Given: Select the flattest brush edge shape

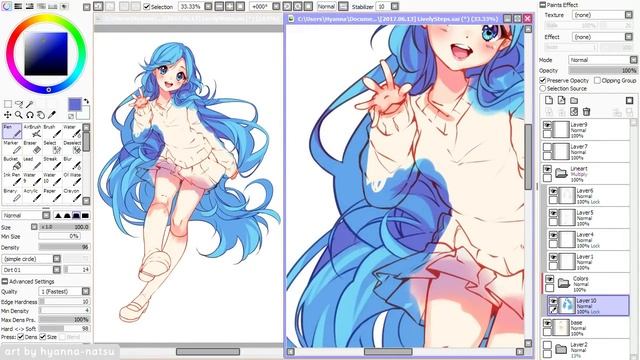Looking at the screenshot, I should [x=85, y=215].
